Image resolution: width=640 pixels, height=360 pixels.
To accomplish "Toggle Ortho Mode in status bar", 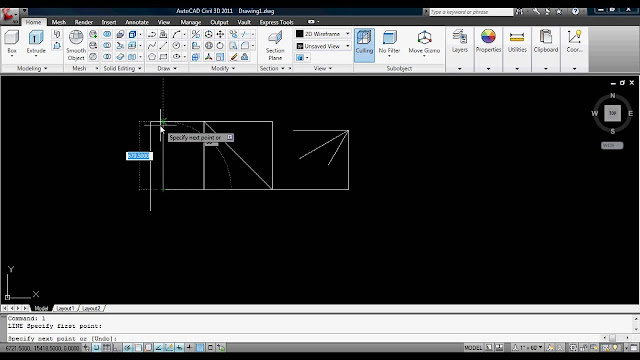I will tap(117, 348).
